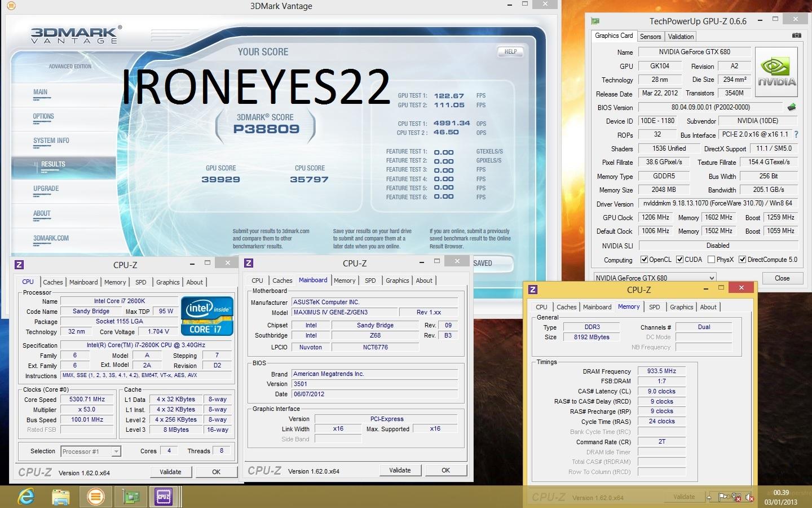The width and height of the screenshot is (812, 508).
Task: Open the Processor #1 selection dropdown
Action: [x=91, y=451]
